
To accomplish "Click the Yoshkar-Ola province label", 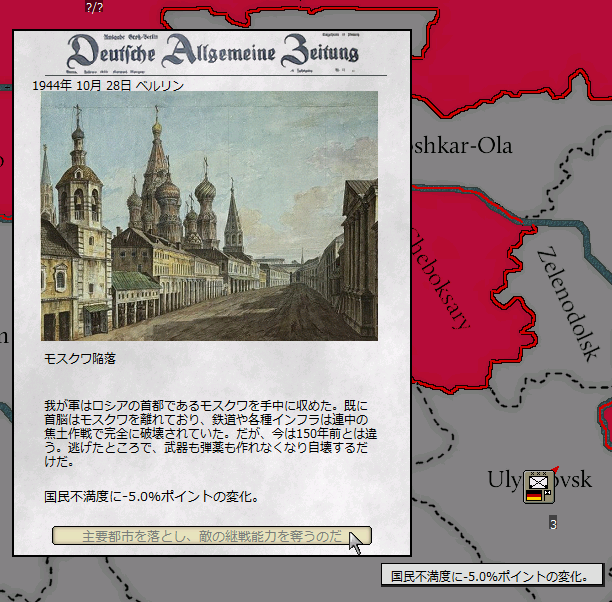I will (461, 146).
